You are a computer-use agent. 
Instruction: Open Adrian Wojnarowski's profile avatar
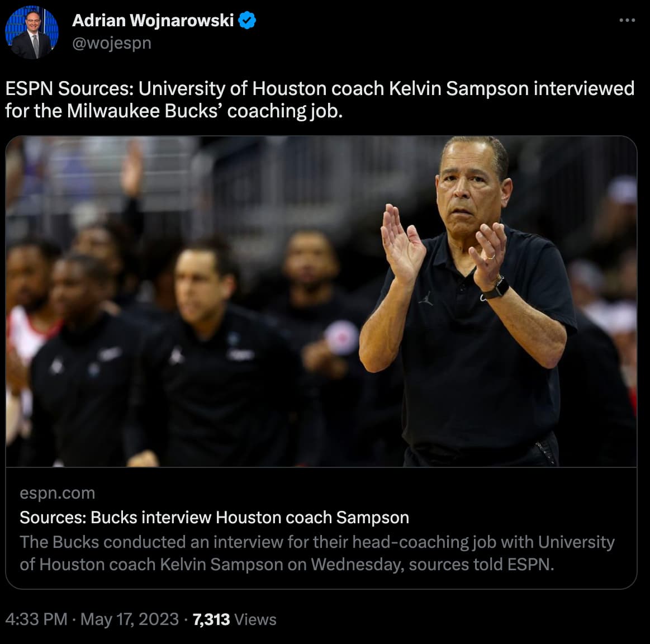pos(31,32)
